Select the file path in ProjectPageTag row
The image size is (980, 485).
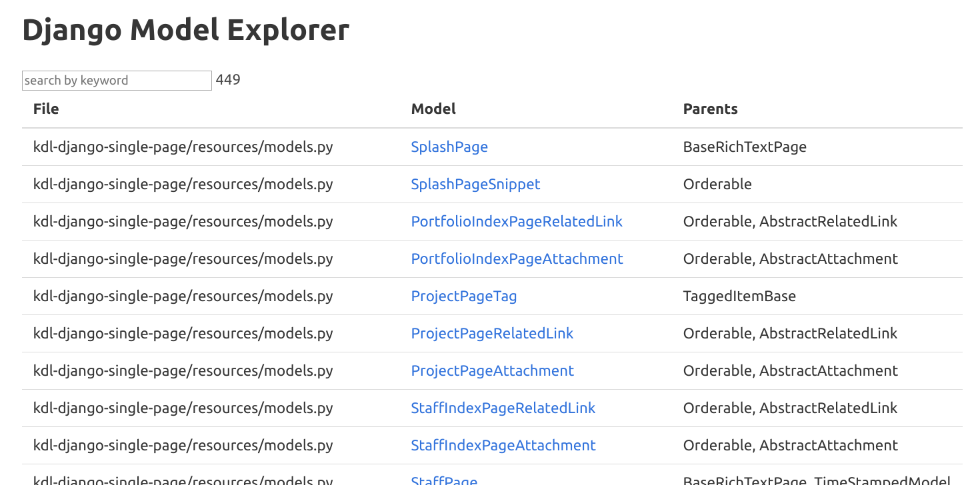[183, 296]
